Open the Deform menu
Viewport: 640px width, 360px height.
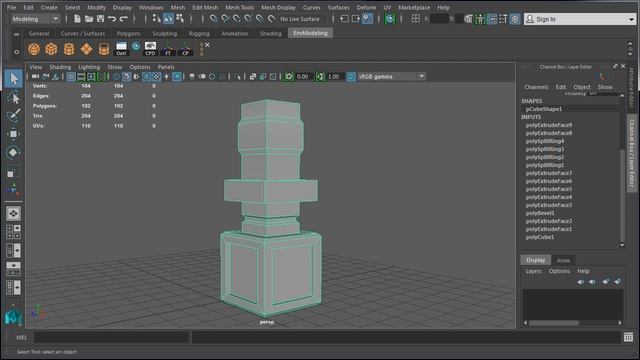pos(366,7)
